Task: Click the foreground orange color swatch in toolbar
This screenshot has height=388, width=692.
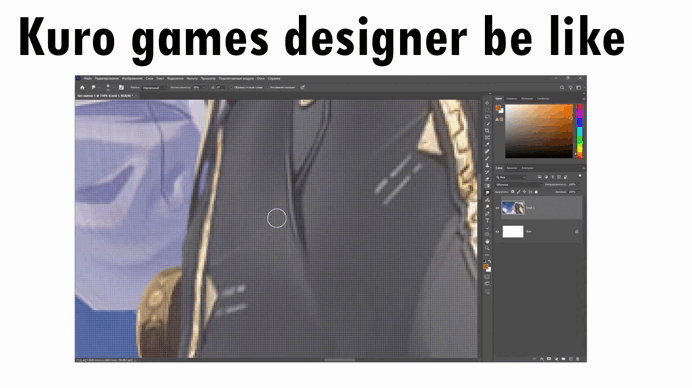Action: (486, 266)
